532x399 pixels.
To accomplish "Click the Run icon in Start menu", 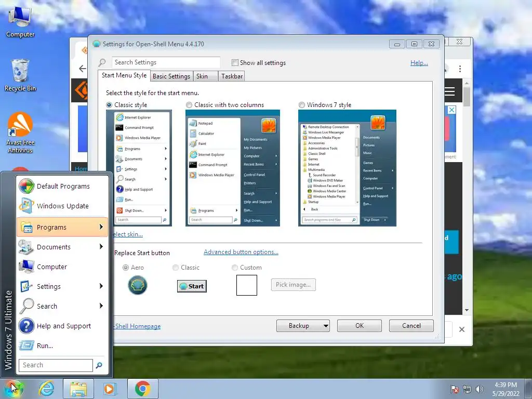I will pos(26,345).
